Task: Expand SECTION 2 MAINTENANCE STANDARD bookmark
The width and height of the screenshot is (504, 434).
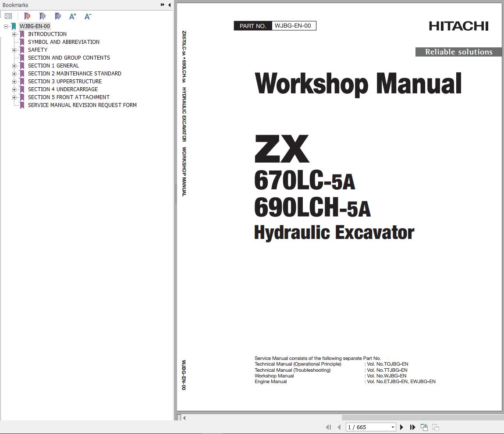Action: point(14,74)
